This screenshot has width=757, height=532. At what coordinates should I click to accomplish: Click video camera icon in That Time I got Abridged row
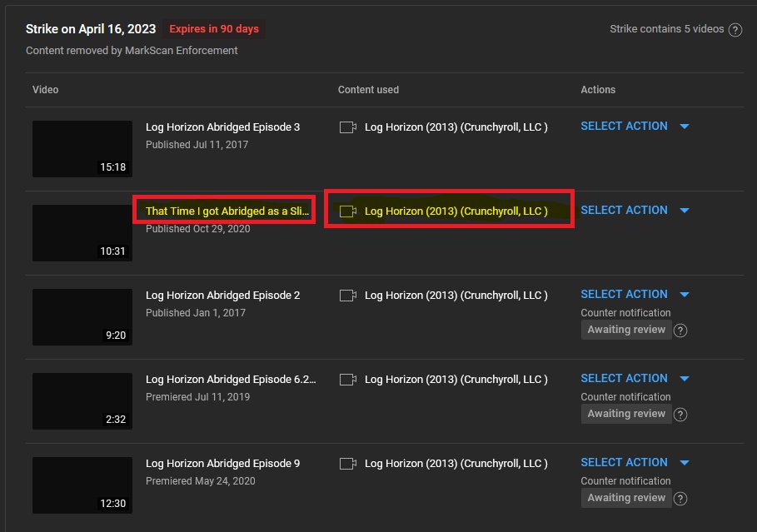pyautogui.click(x=348, y=211)
